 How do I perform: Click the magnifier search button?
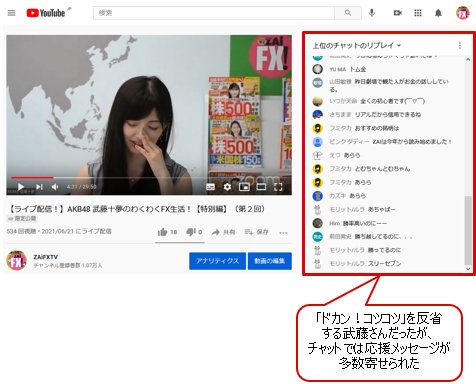point(348,13)
